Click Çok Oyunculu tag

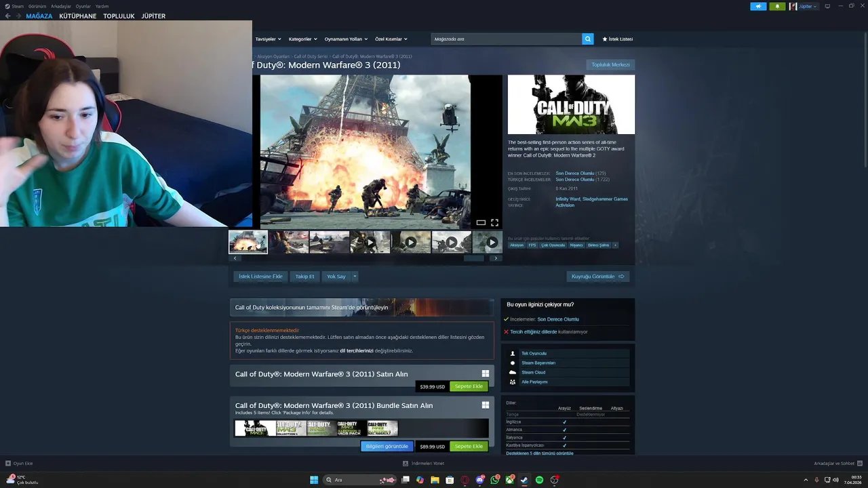tap(553, 245)
